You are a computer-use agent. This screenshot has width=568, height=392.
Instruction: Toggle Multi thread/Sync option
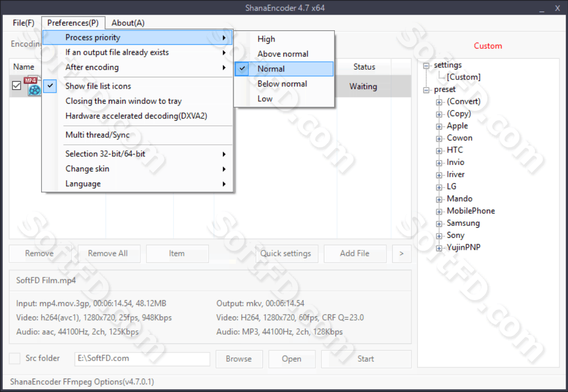pyautogui.click(x=138, y=135)
